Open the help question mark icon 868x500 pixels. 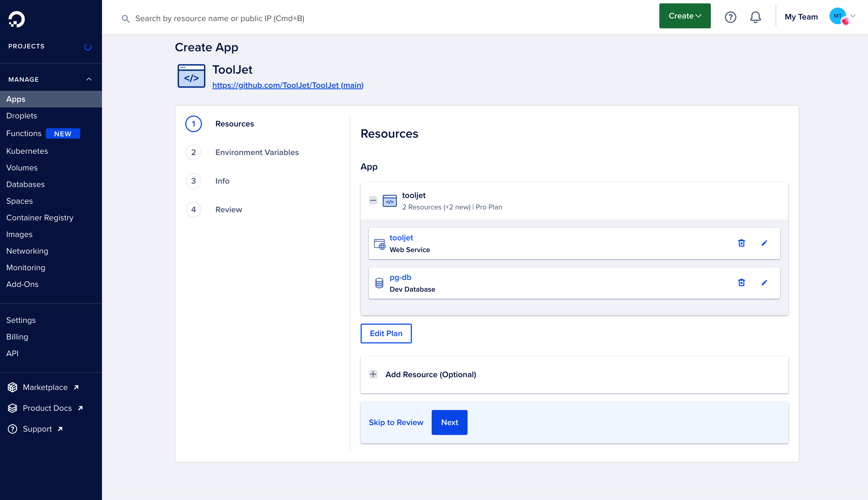pyautogui.click(x=730, y=17)
